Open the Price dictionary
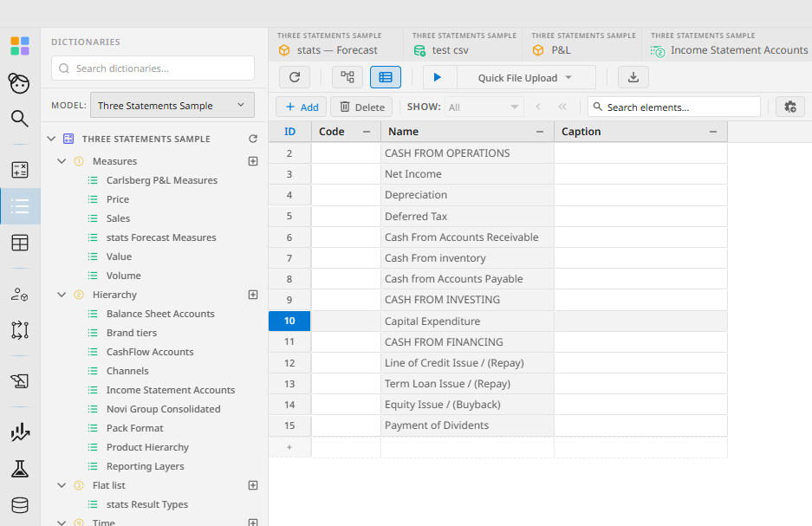Image resolution: width=812 pixels, height=526 pixels. tap(118, 199)
